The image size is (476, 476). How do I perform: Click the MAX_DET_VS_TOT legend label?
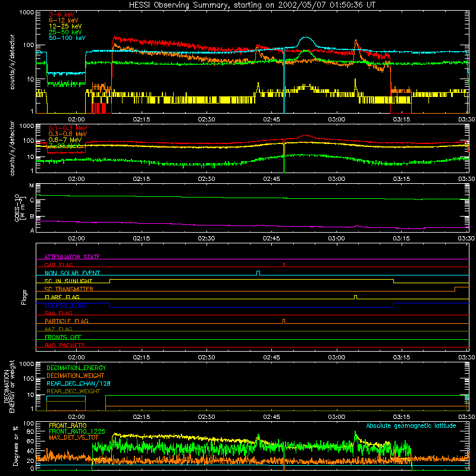(74, 437)
